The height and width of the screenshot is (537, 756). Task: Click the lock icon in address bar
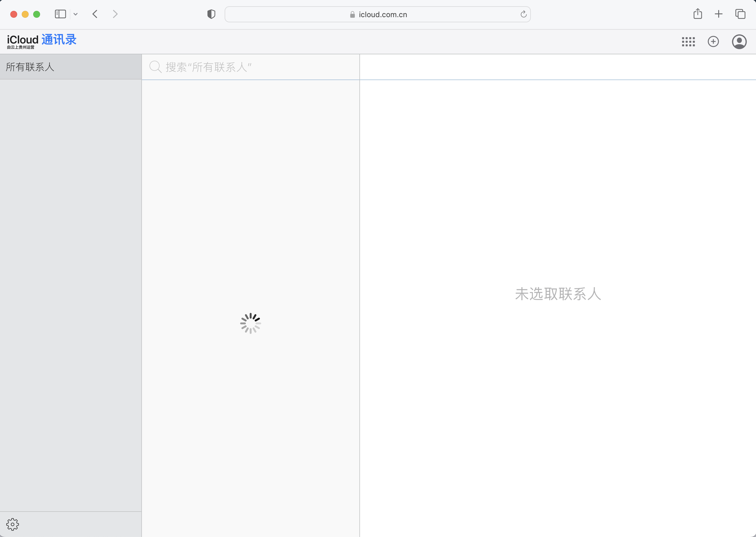pyautogui.click(x=352, y=15)
